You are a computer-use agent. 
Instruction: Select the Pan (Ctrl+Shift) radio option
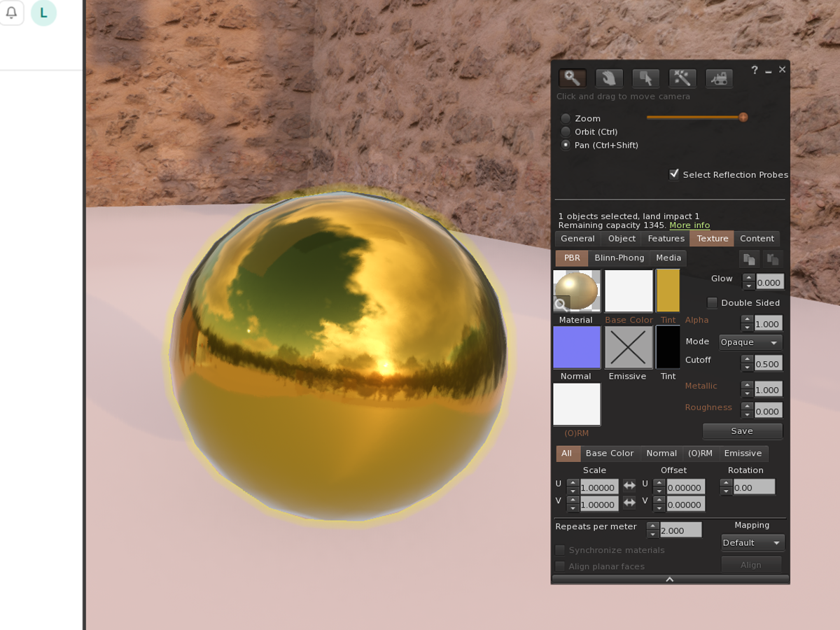566,145
